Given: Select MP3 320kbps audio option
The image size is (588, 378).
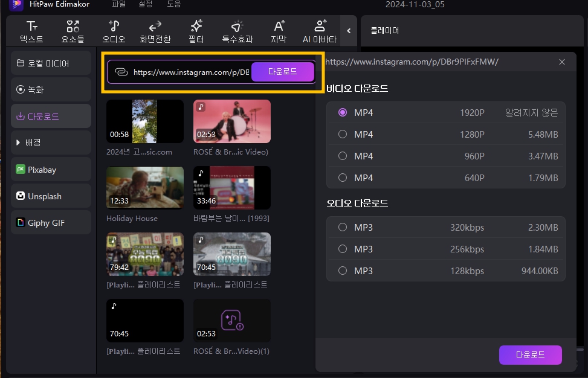Looking at the screenshot, I should pyautogui.click(x=446, y=227).
